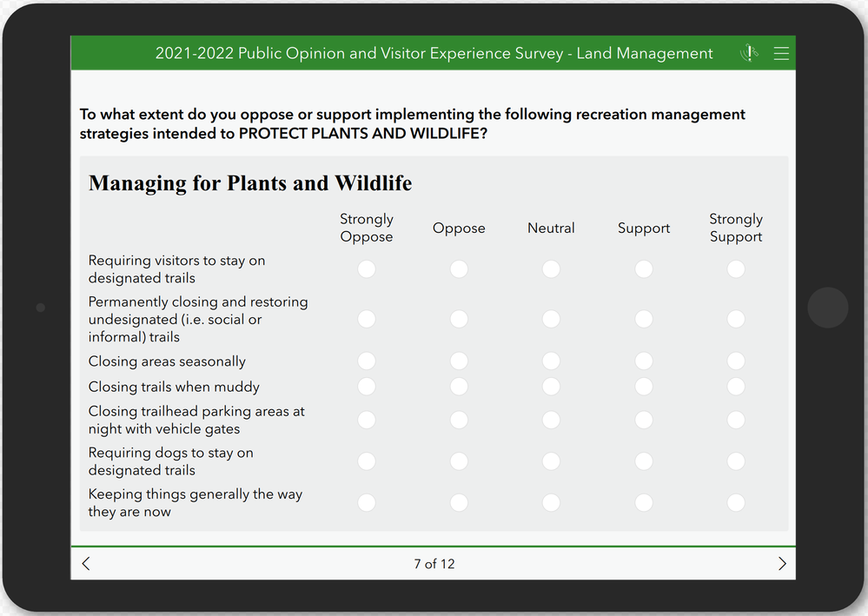Select Neutral for closing trailhead parking at night

point(551,421)
